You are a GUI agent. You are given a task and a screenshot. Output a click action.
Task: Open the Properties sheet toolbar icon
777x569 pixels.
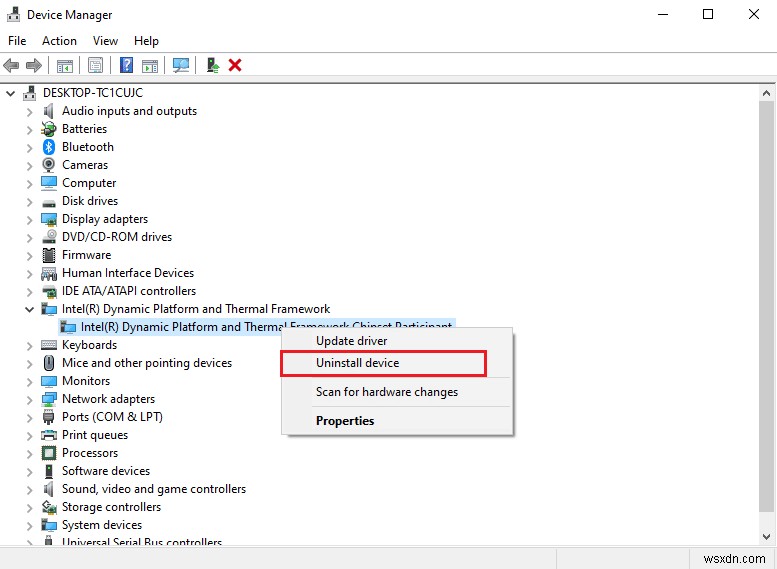click(95, 65)
